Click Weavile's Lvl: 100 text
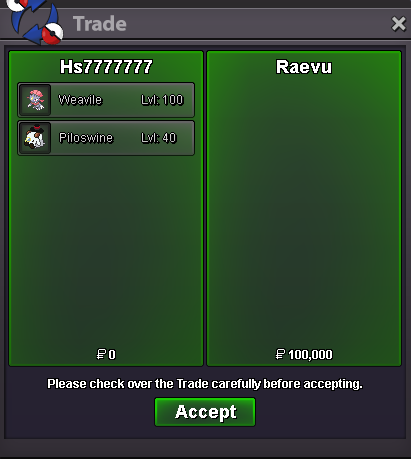The height and width of the screenshot is (459, 411). 162,100
